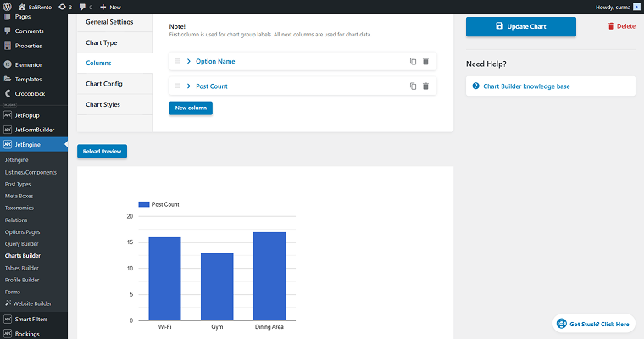The height and width of the screenshot is (339, 644).
Task: Click the JetPopup sidebar icon
Action: (8, 115)
